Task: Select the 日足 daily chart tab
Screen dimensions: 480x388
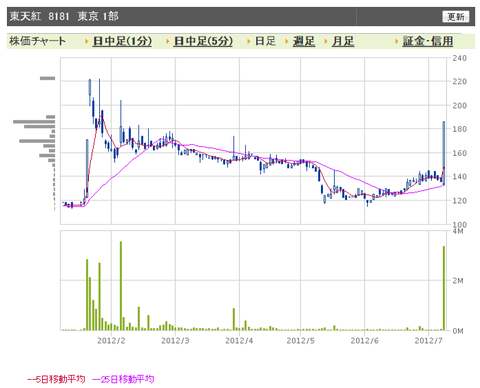Action: [265, 41]
